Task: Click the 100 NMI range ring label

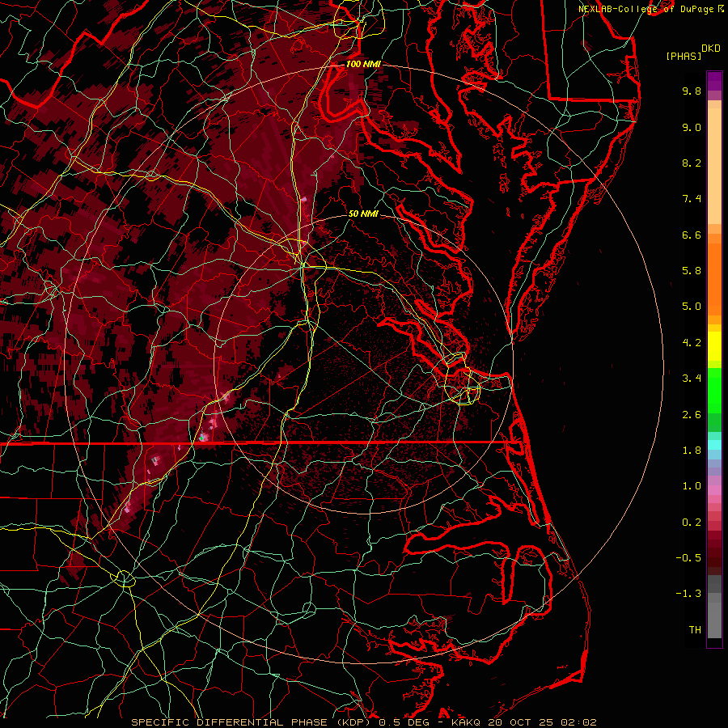Action: tap(363, 64)
